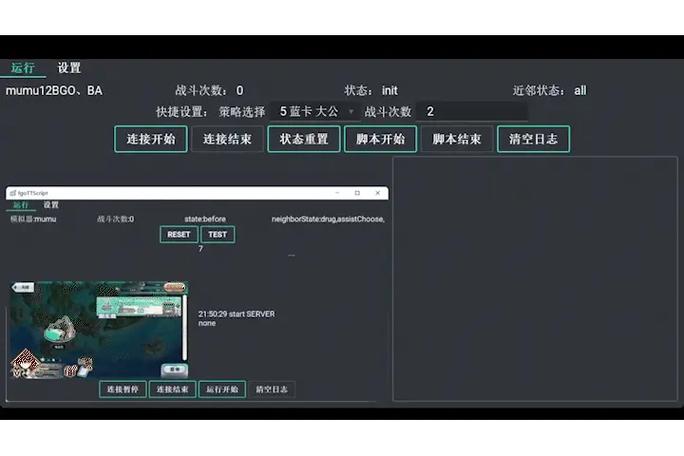Screen dimensions: 684x456
Task: Click the 状态重置 button
Action: [x=304, y=139]
